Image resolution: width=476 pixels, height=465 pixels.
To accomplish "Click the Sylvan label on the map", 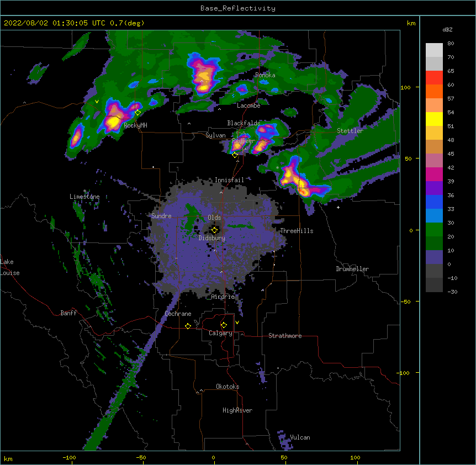I will tap(215, 135).
